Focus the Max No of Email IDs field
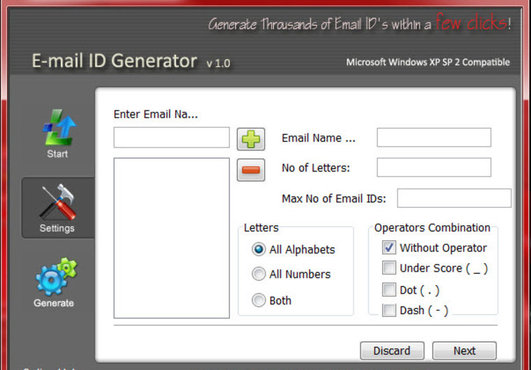Image resolution: width=531 pixels, height=370 pixels. [x=454, y=198]
